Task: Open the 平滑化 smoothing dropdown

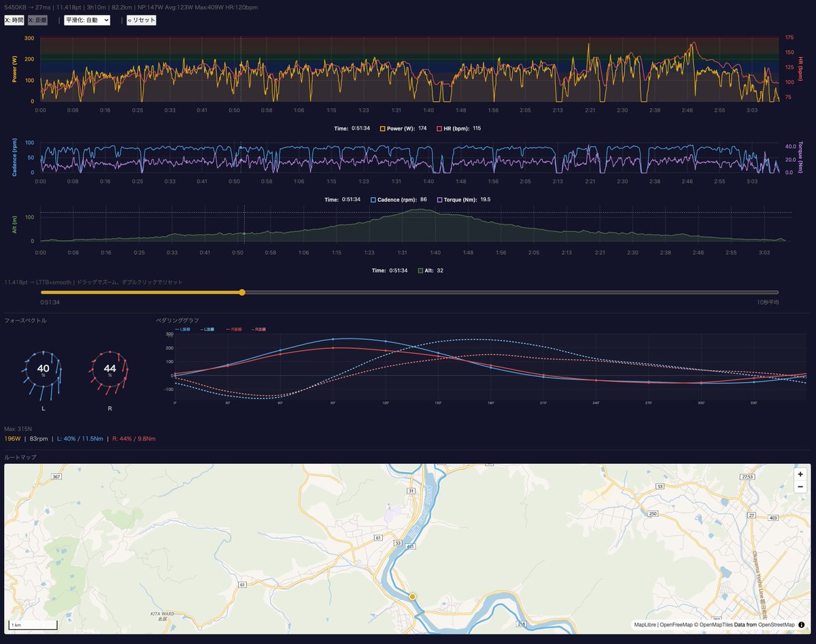Action: tap(87, 20)
